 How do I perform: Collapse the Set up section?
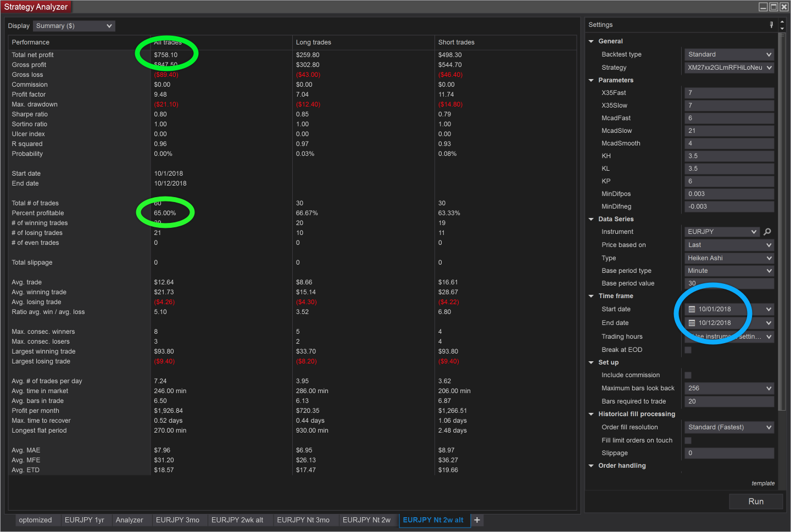(x=591, y=362)
